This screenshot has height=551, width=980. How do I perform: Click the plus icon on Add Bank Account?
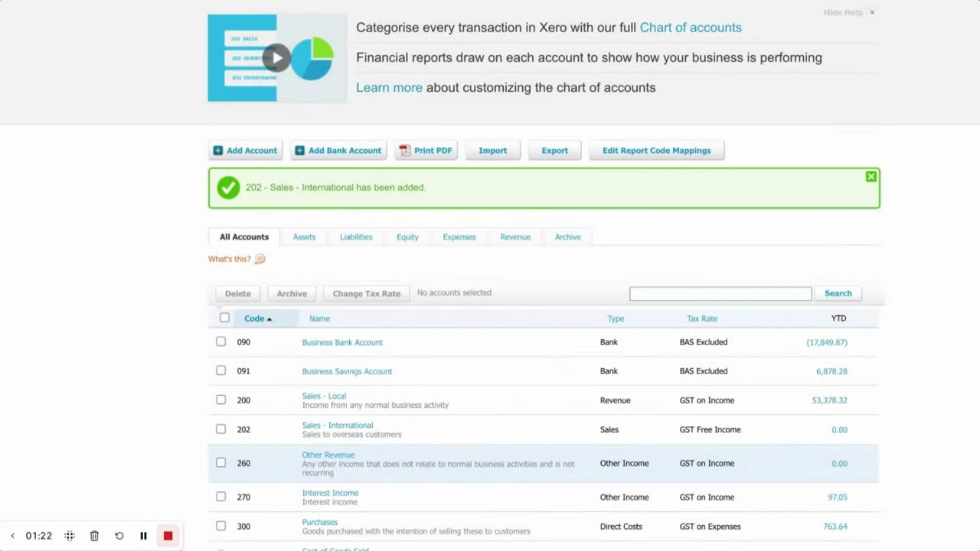(300, 151)
